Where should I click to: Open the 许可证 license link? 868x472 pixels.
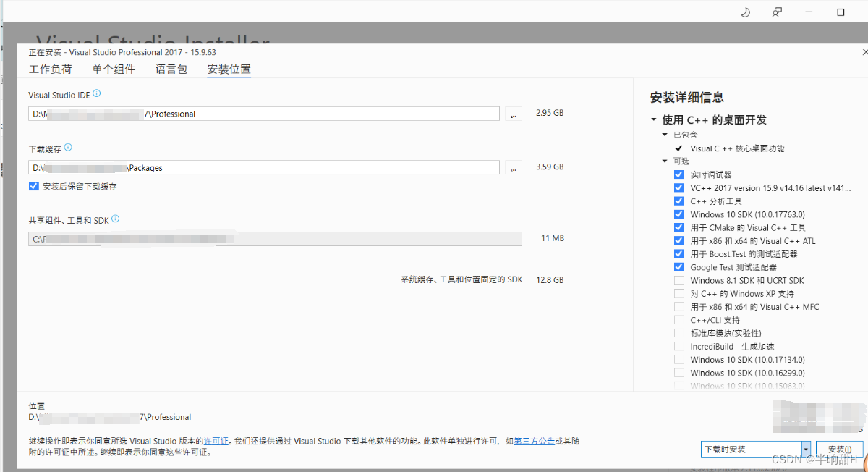pos(216,441)
